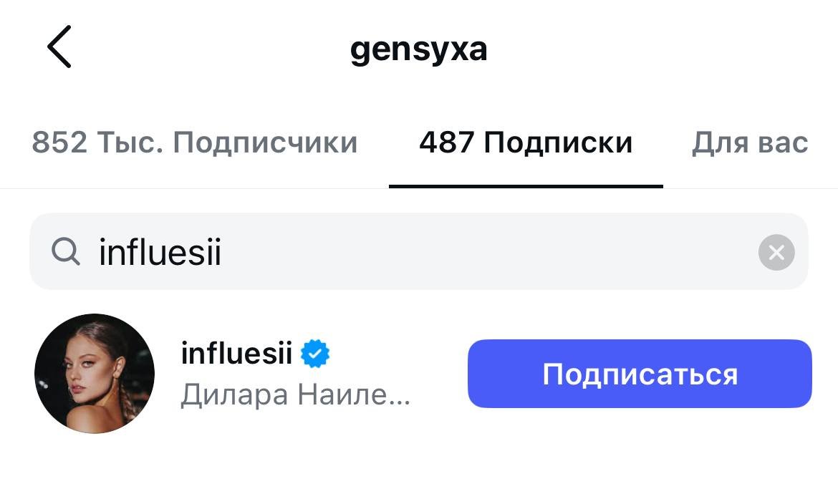Place the cursor after the typed influesii text
The height and width of the screenshot is (504, 838).
(223, 252)
